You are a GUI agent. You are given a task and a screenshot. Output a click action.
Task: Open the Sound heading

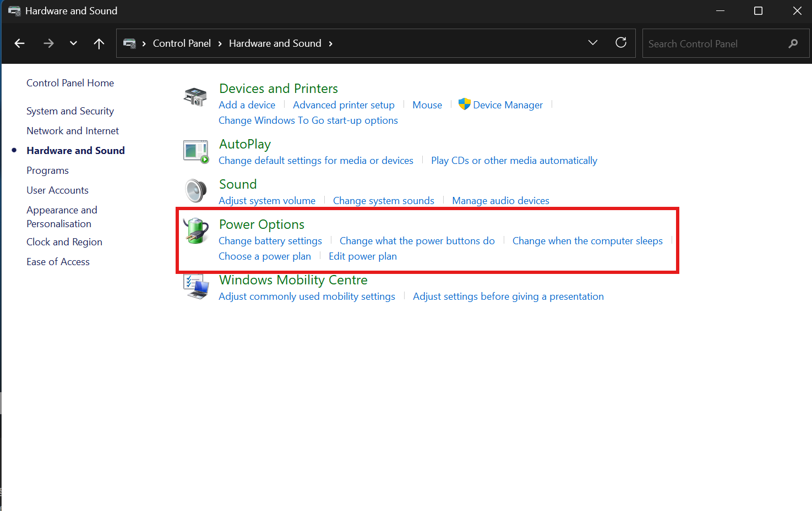click(x=238, y=184)
